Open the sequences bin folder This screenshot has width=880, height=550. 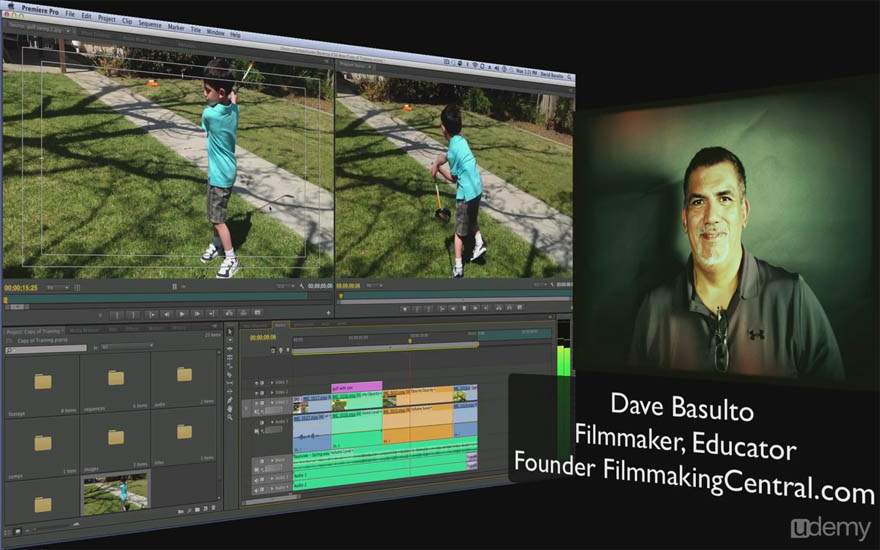coord(116,377)
